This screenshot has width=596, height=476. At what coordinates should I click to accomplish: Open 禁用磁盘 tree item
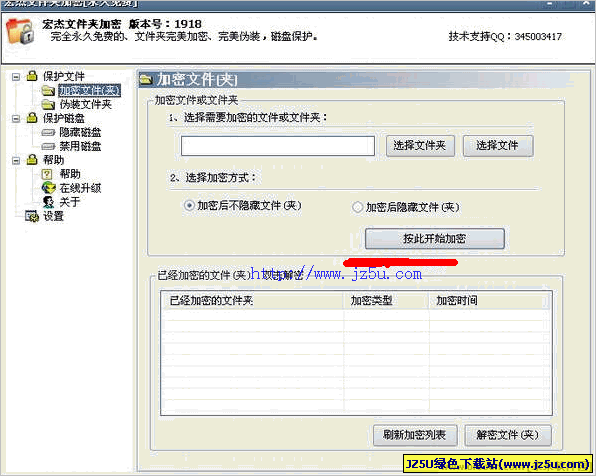click(x=80, y=146)
